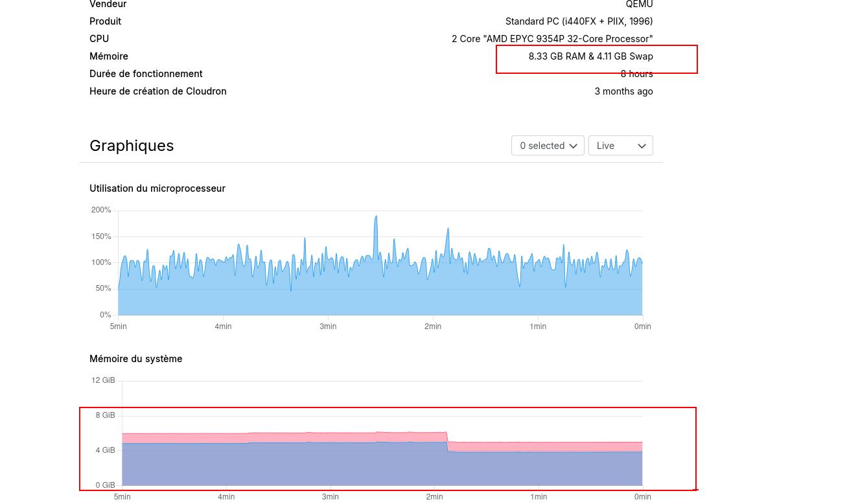Click the chevron of the '0 selected' selector

coord(573,146)
